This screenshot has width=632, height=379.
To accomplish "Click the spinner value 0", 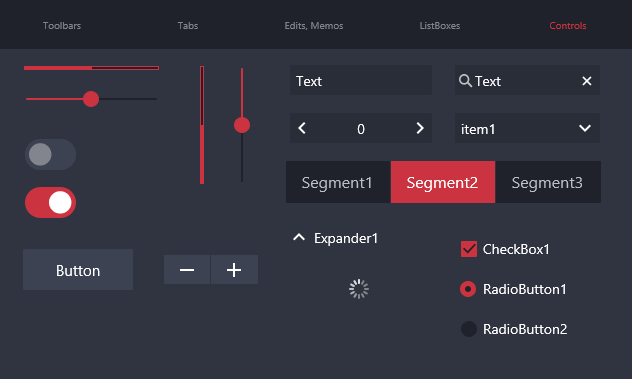I will [361, 129].
